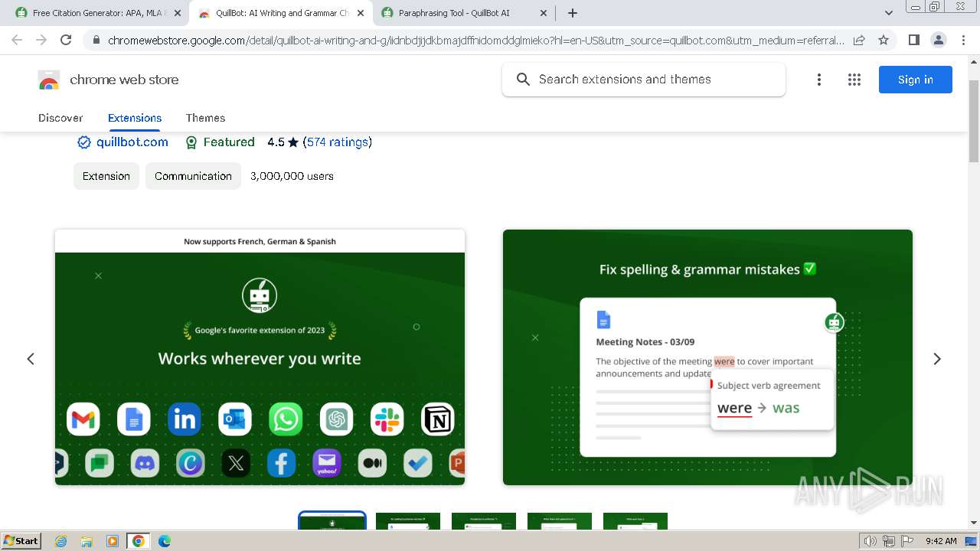
Task: Click the X (Twitter) icon in the screenshot
Action: 236,463
